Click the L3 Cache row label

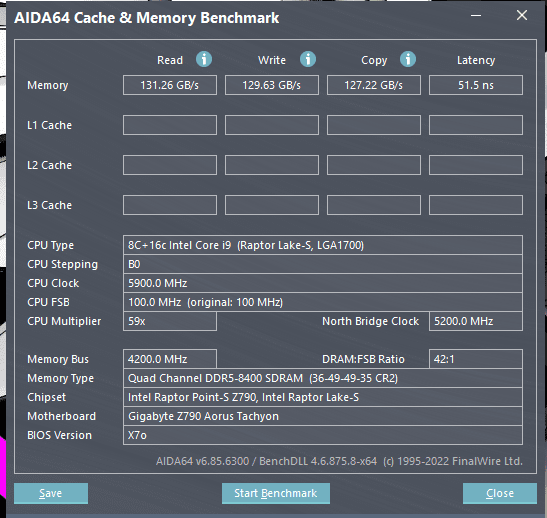pos(50,205)
